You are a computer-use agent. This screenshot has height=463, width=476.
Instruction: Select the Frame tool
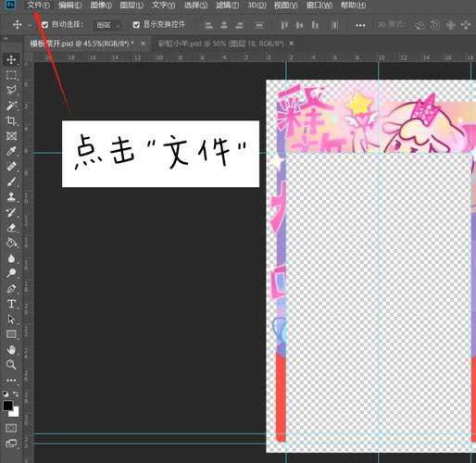point(11,136)
